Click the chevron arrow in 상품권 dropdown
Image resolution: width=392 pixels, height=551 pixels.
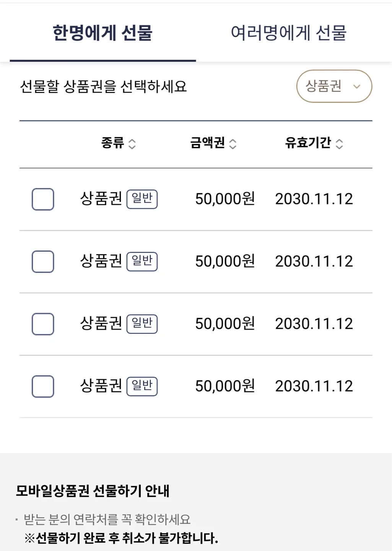(356, 86)
